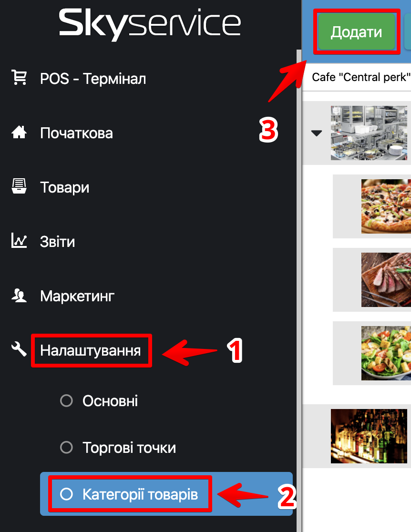
Task: Select the Категорії товарів radio circle
Action: pyautogui.click(x=67, y=494)
